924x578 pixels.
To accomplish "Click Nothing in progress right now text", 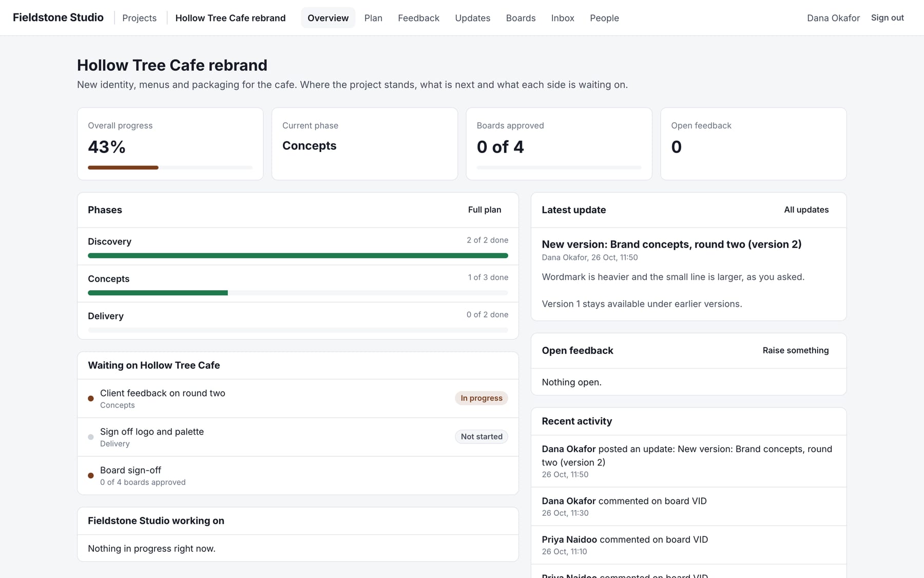I will (x=151, y=548).
